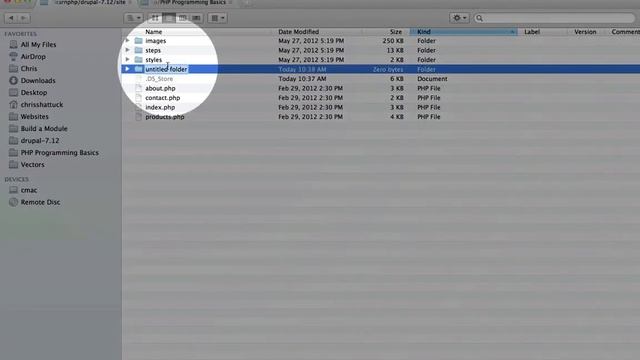The image size is (640, 360).
Task: Open the arrange items dropdown
Action: click(218, 18)
